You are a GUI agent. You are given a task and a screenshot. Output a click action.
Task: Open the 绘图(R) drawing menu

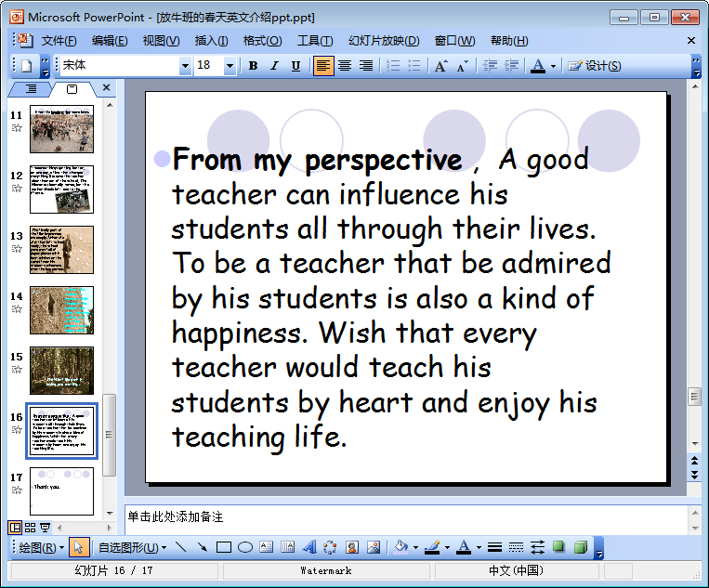point(41,548)
